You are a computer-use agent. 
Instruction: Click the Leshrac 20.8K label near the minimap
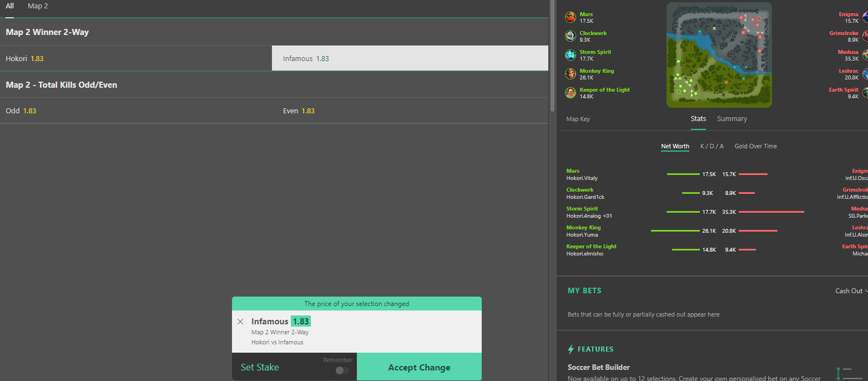(x=849, y=74)
